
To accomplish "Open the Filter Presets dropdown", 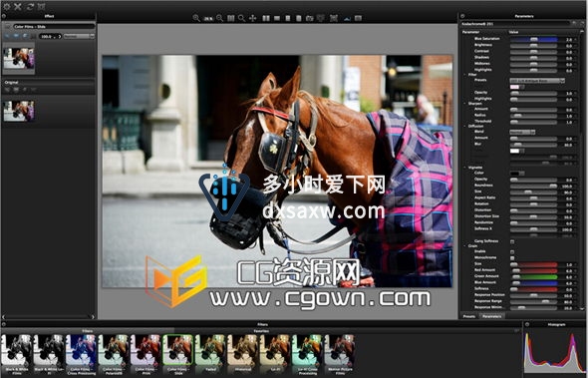I will (x=537, y=81).
